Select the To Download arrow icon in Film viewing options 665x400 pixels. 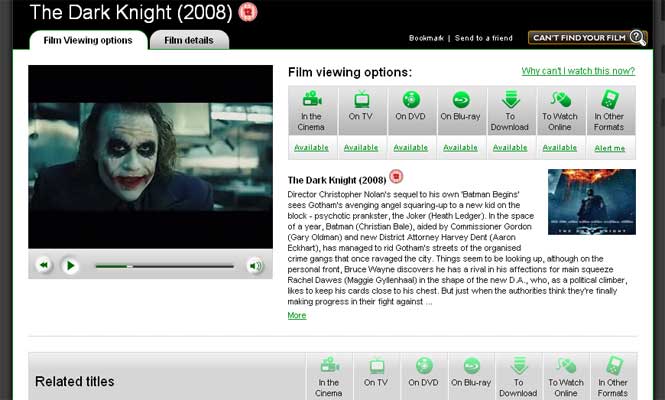pos(510,100)
